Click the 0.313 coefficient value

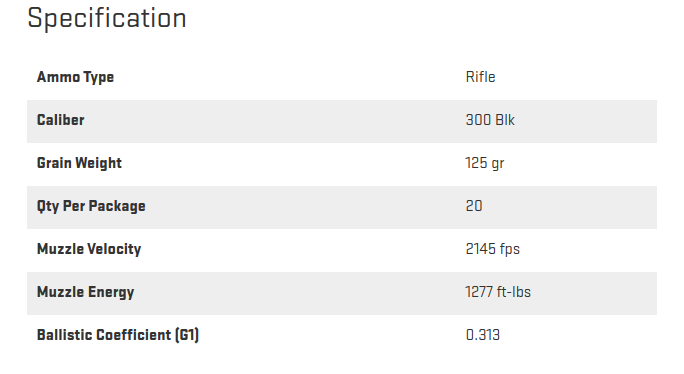[482, 335]
